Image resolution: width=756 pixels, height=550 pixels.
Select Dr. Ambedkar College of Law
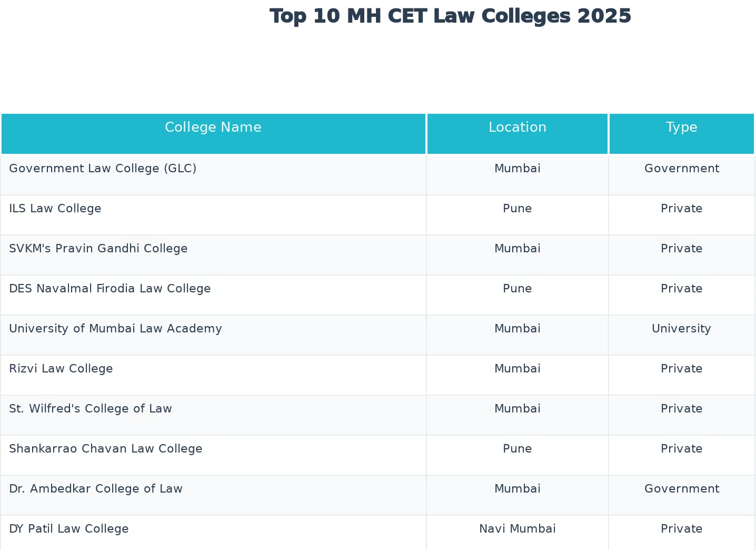pyautogui.click(x=96, y=489)
